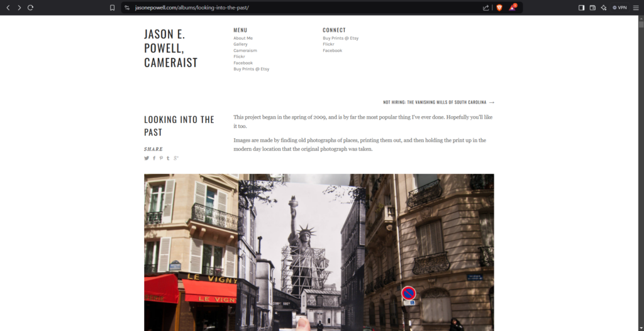This screenshot has height=331, width=644.
Task: Open the browser hamburger menu
Action: pos(636,8)
